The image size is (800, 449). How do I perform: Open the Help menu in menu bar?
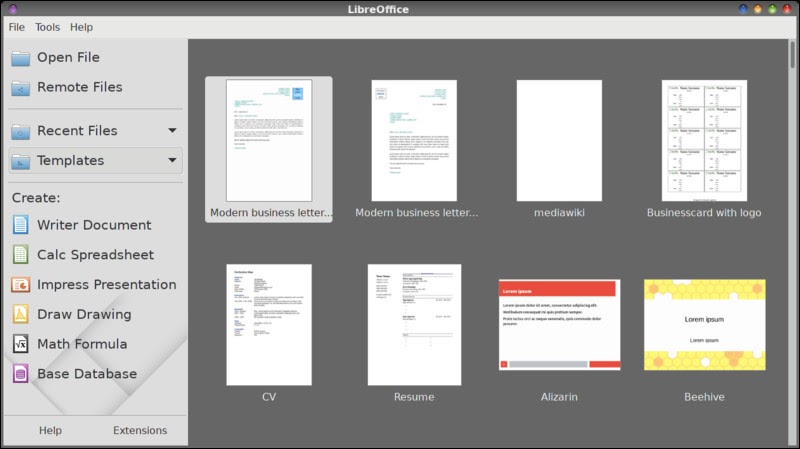click(81, 27)
